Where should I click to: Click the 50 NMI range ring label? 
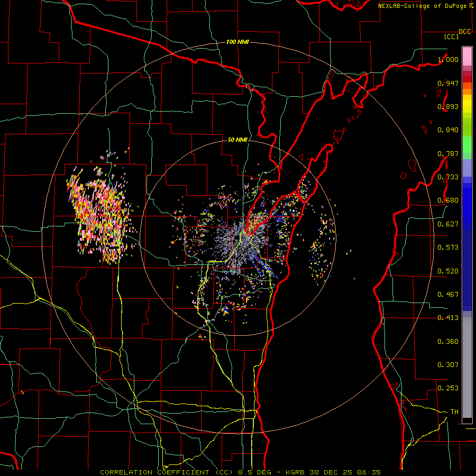pyautogui.click(x=237, y=140)
